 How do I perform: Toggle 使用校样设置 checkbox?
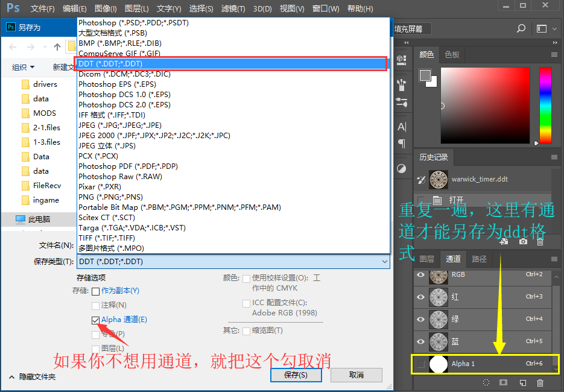click(246, 279)
